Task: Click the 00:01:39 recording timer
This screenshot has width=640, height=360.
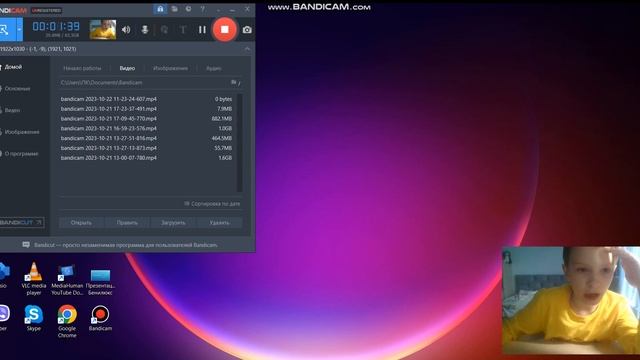Action: point(56,27)
